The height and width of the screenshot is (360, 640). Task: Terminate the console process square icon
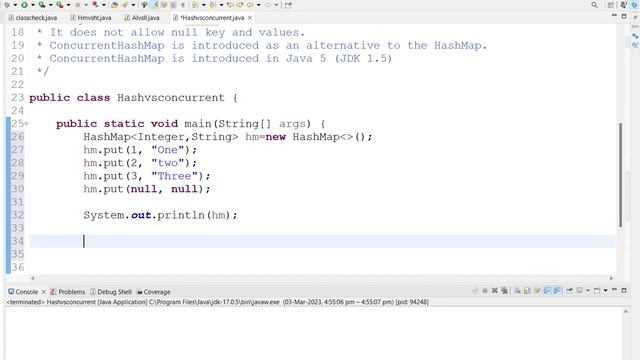point(485,291)
